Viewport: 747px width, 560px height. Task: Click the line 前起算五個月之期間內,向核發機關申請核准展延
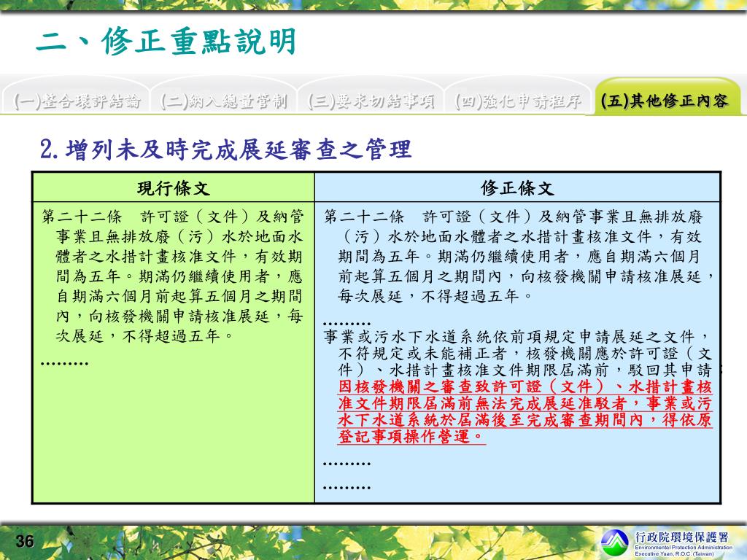click(527, 276)
